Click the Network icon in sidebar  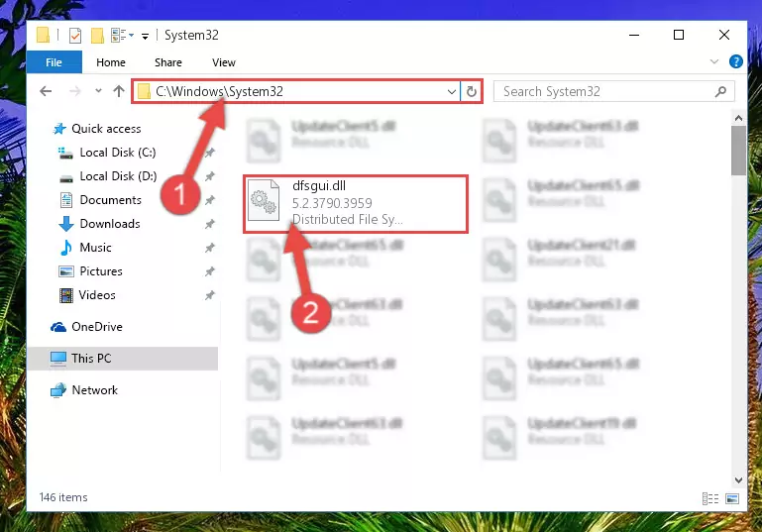(x=58, y=389)
